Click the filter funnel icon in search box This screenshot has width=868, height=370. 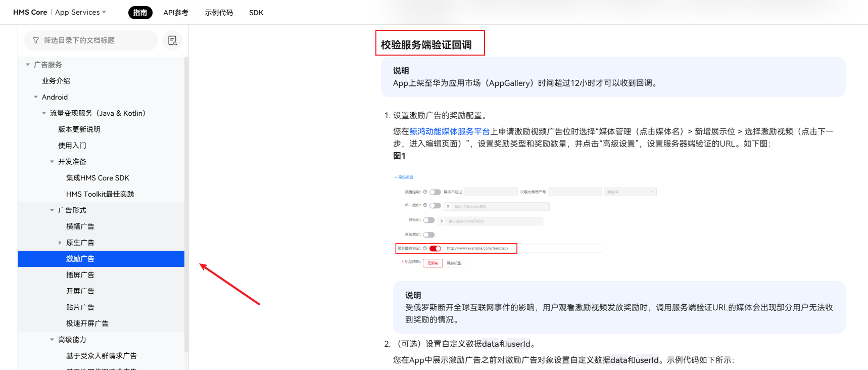pos(36,40)
